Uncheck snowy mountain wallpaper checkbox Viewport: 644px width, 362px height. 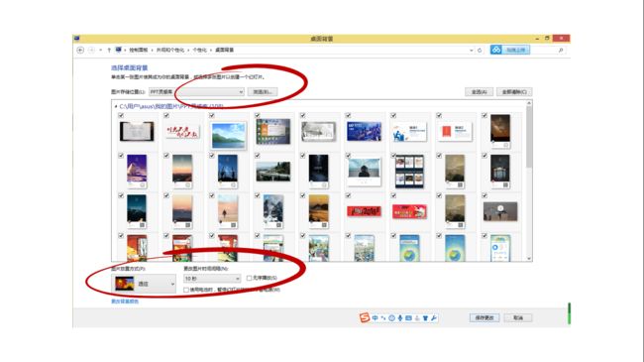(x=258, y=195)
